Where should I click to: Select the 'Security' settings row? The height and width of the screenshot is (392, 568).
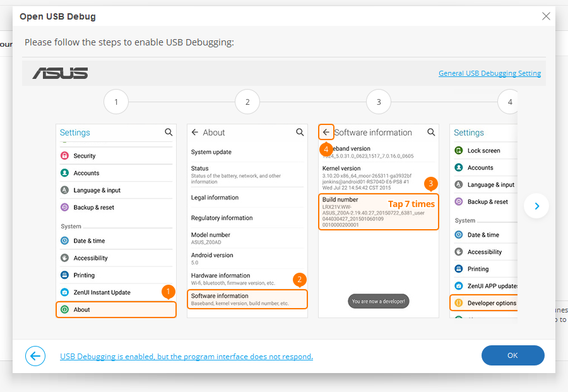coord(116,156)
